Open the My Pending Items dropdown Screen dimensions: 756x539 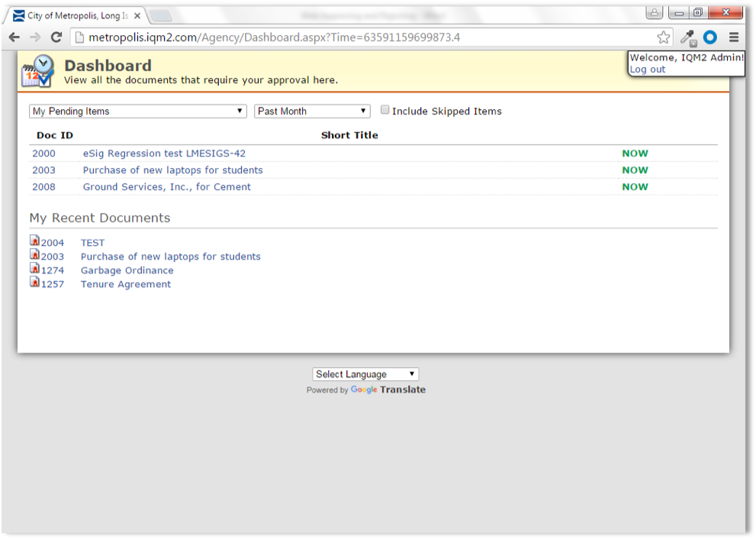tap(138, 111)
